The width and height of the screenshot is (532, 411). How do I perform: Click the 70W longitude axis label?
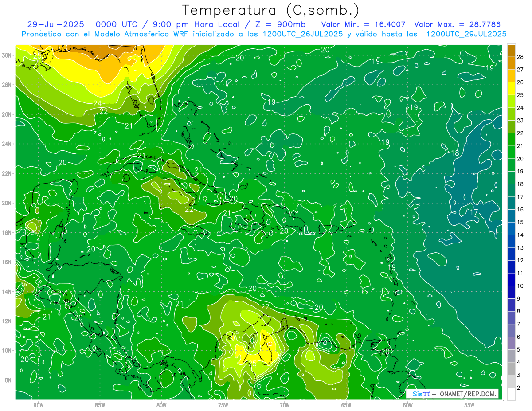click(285, 406)
